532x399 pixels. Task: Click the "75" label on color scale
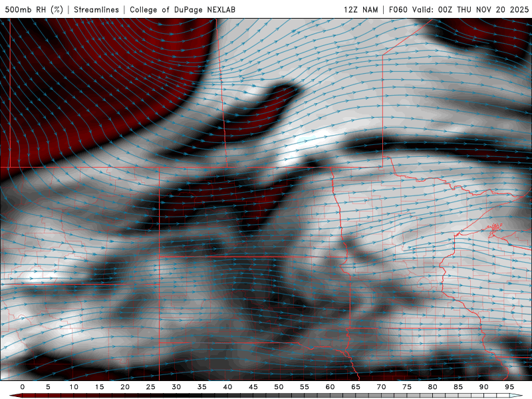406,387
